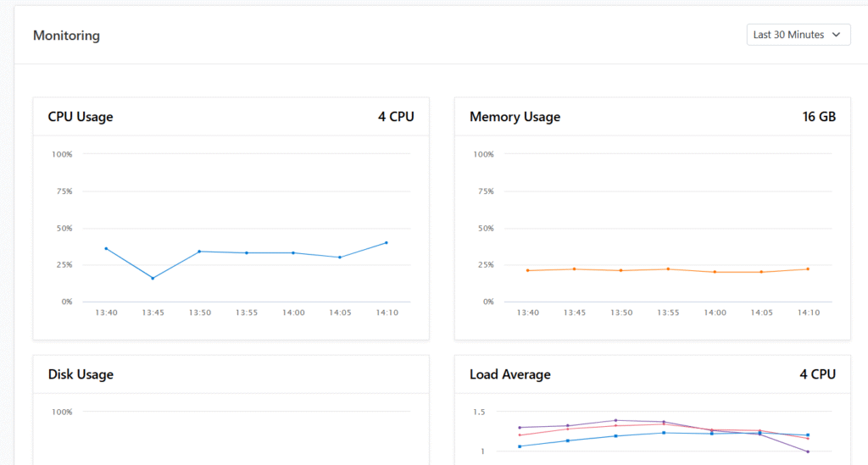Open the Last 30 Minutes time range dropdown
The height and width of the screenshot is (465, 868).
click(x=797, y=35)
